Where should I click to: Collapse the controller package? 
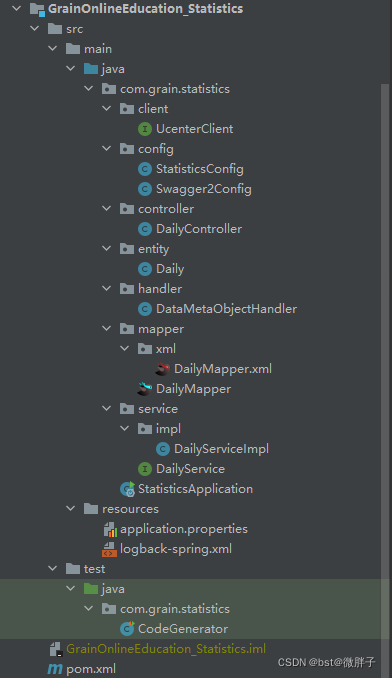tap(106, 208)
